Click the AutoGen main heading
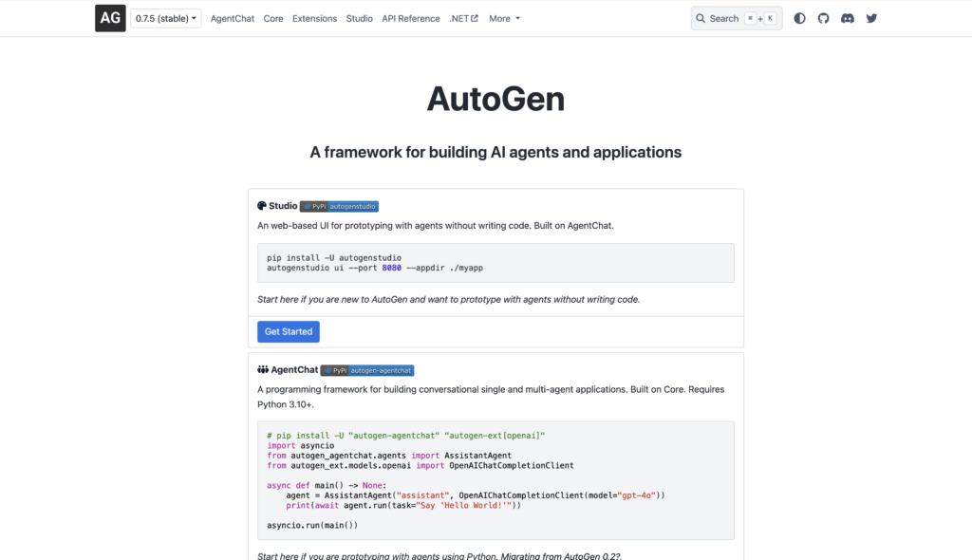 click(x=495, y=99)
